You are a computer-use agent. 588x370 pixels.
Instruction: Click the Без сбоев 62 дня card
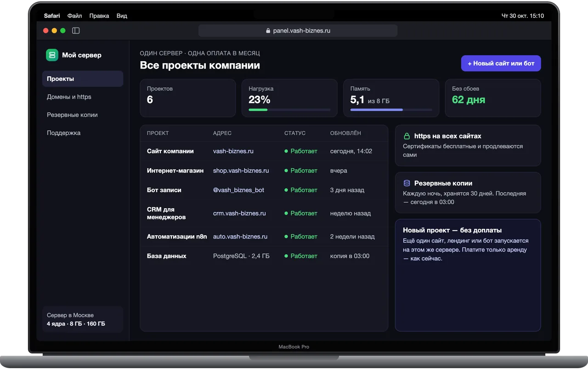pyautogui.click(x=493, y=98)
